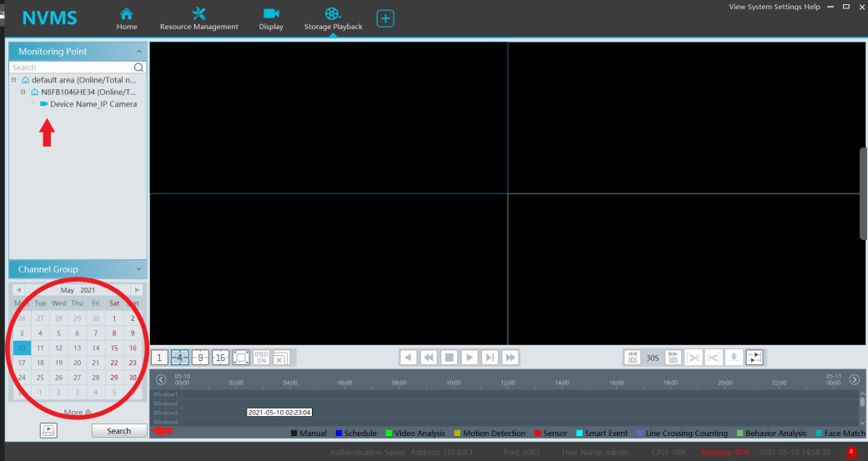Screen dimensions: 868x461
Task: Toggle the OSD ON switch
Action: click(261, 358)
